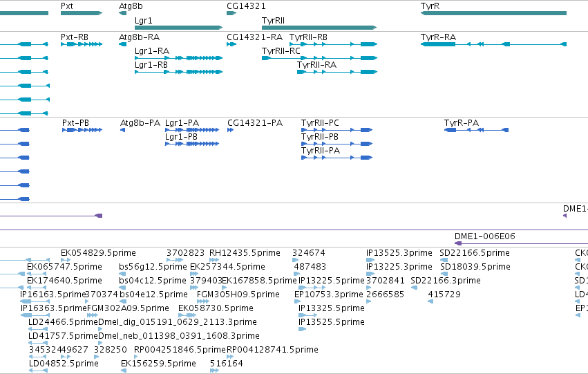Select the Pxt gene bar
Screen dimensions: 588x374
coord(82,13)
